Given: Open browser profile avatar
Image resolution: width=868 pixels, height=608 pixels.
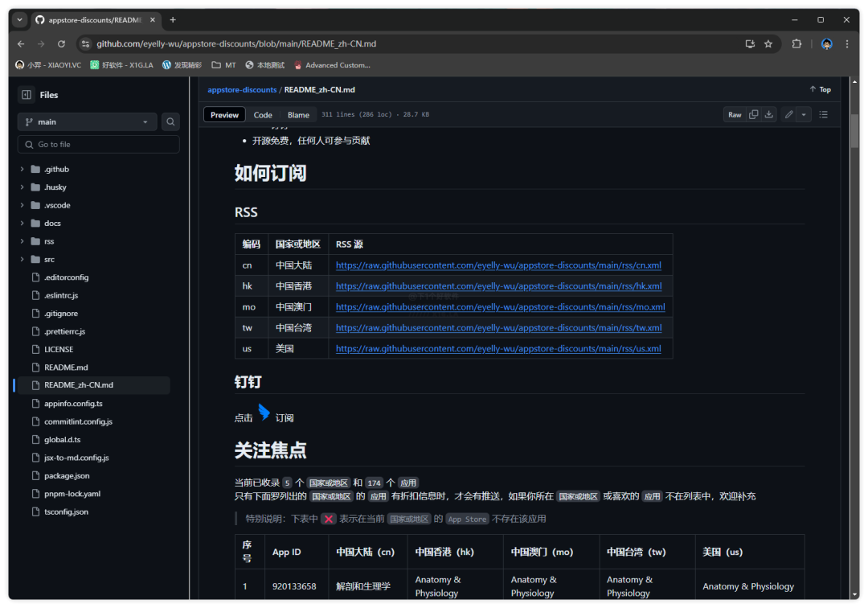Looking at the screenshot, I should [x=826, y=43].
